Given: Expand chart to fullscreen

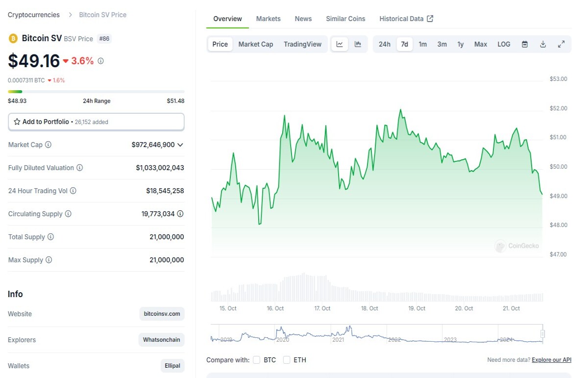Looking at the screenshot, I should click(562, 44).
